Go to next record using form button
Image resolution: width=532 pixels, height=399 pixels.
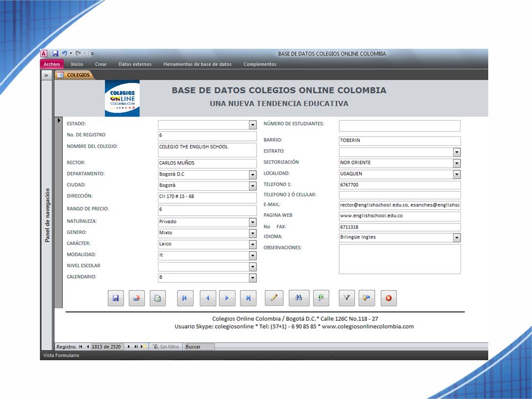click(227, 298)
